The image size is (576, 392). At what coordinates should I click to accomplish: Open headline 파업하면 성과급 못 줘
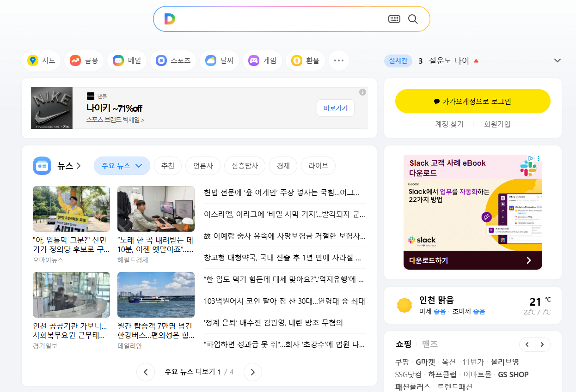point(284,344)
